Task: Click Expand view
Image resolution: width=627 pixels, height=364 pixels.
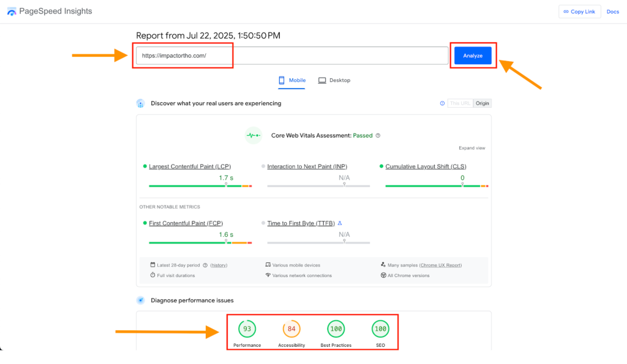Action: coord(472,148)
